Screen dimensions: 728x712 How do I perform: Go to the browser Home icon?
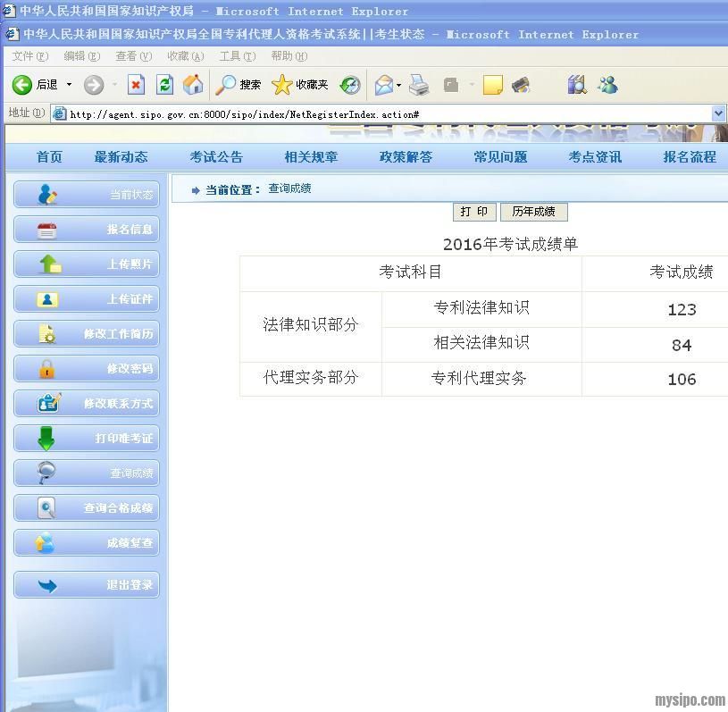[x=193, y=85]
